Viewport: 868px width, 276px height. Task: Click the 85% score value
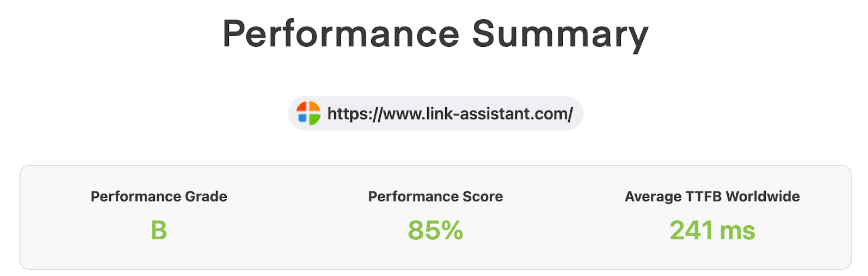[x=435, y=230]
